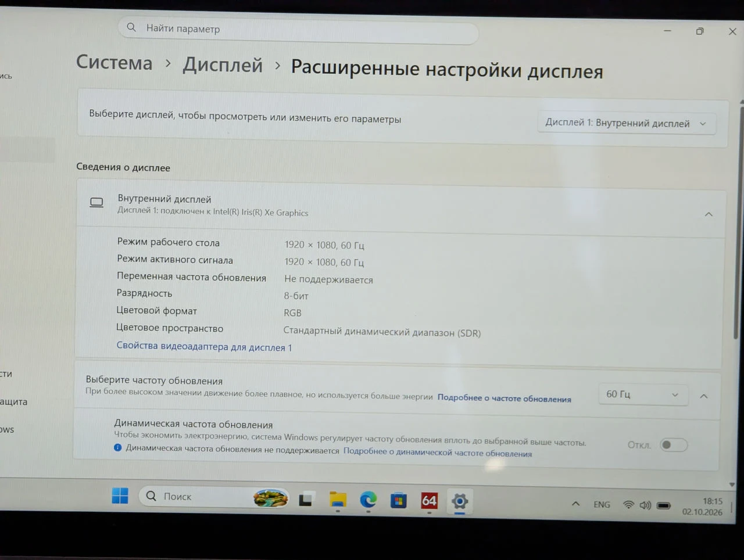Click the Сведения о дисплее heading
Image resolution: width=744 pixels, height=560 pixels.
pyautogui.click(x=123, y=167)
